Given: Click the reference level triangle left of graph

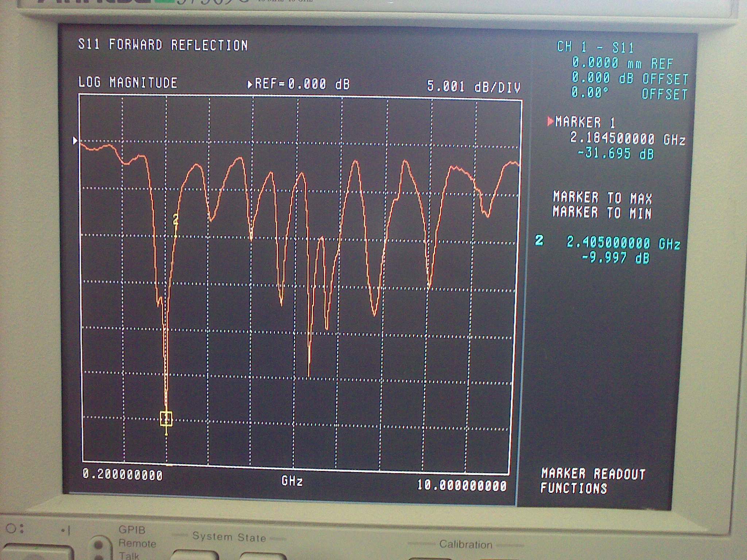Looking at the screenshot, I should click(75, 141).
